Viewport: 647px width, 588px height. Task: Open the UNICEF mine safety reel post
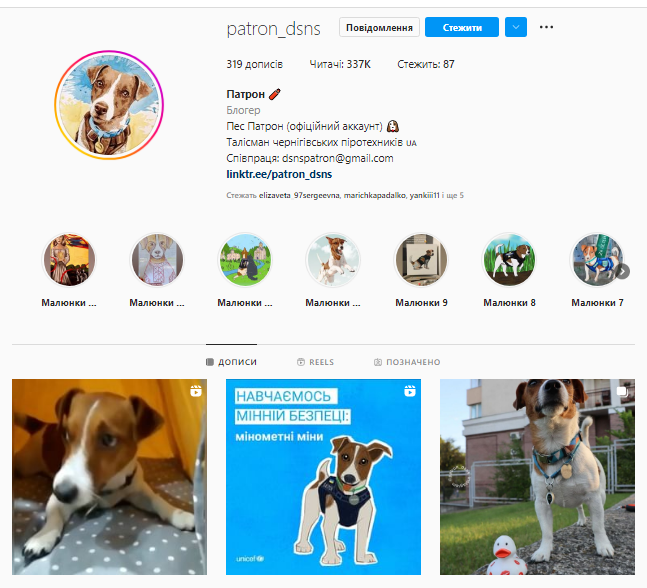pyautogui.click(x=324, y=477)
